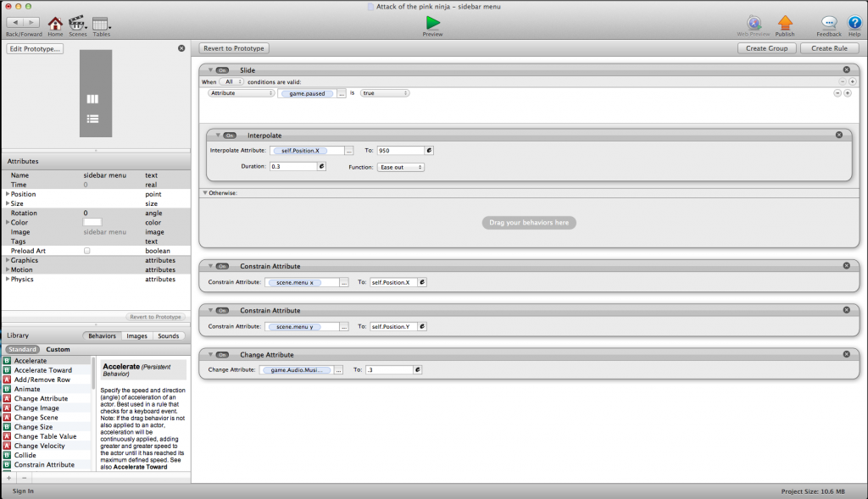Click the white Color swatch attribute

point(92,222)
